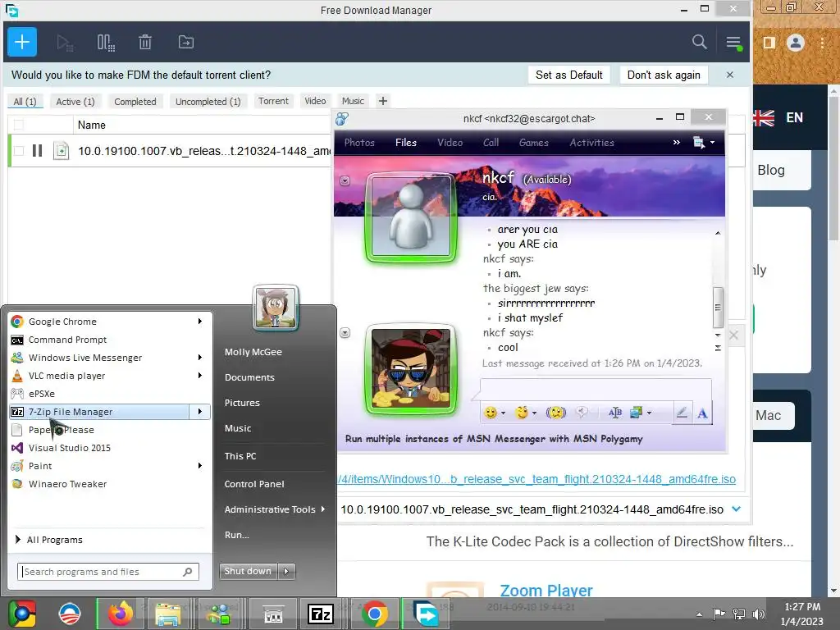840x630 pixels.
Task: Show more Messenger toolbar items chevron
Action: [x=676, y=143]
